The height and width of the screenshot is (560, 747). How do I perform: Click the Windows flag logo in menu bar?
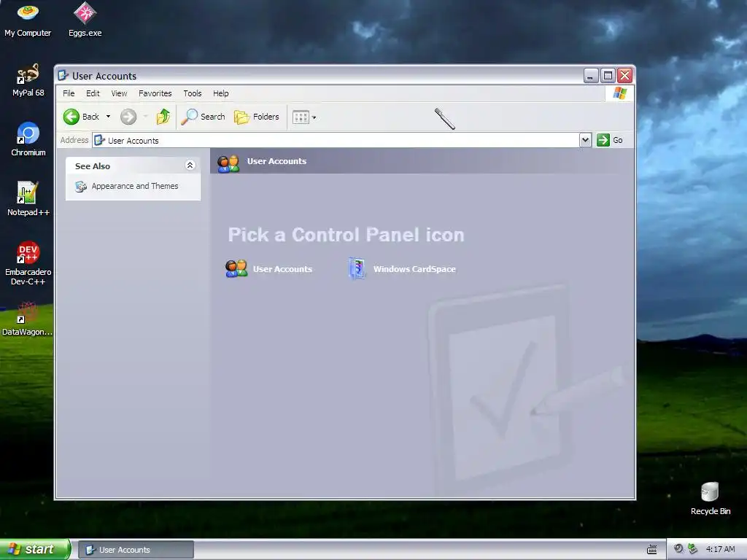click(619, 93)
